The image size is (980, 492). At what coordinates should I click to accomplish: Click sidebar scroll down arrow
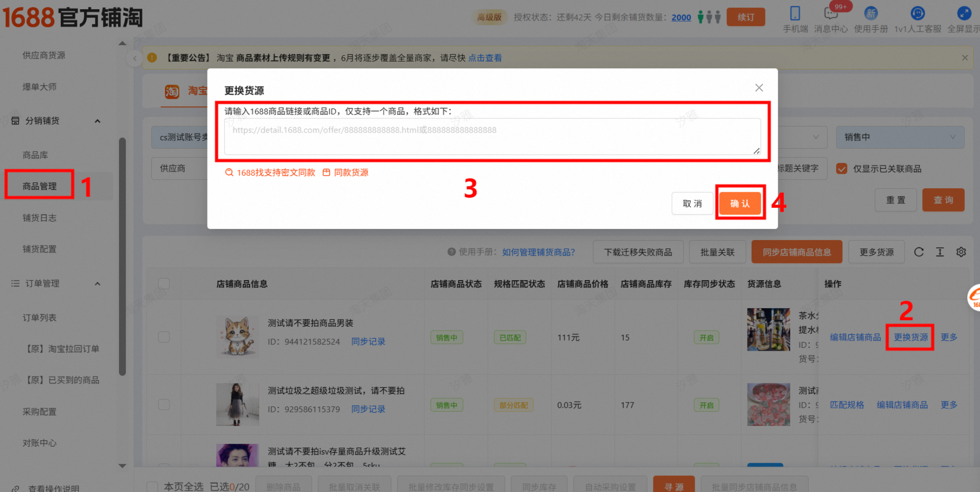pos(122,466)
